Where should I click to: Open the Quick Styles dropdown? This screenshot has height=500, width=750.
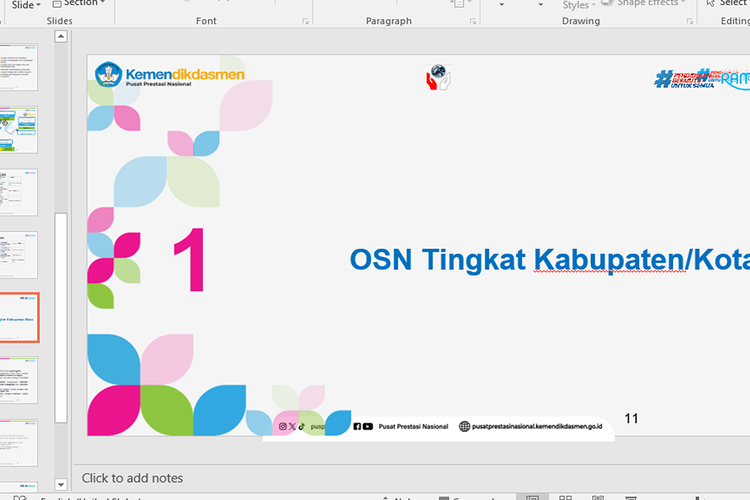click(x=579, y=5)
